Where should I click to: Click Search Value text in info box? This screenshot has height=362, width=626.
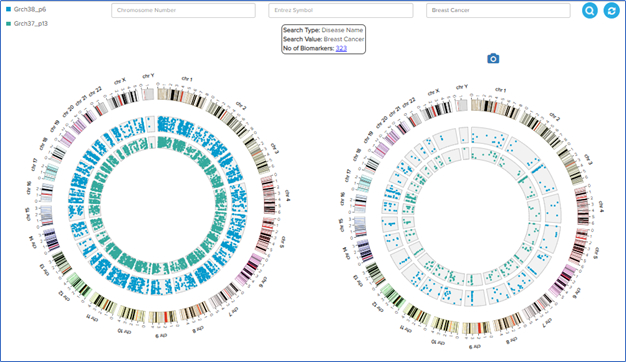(x=303, y=39)
